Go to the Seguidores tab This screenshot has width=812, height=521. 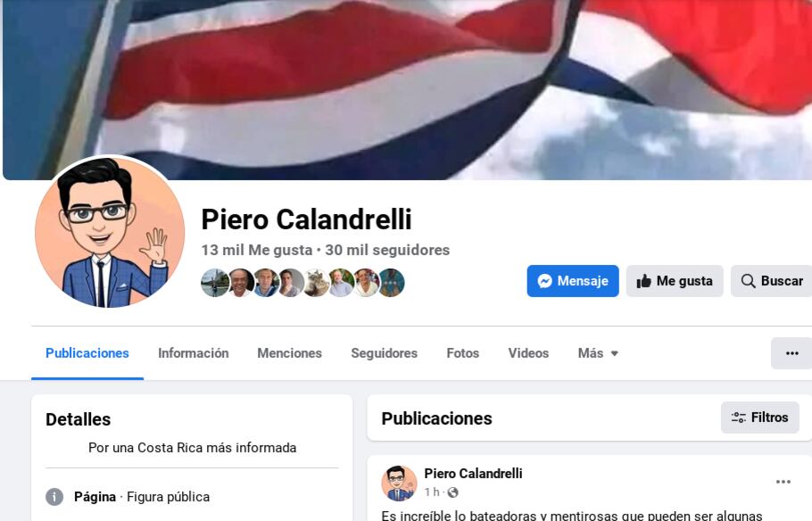[385, 353]
